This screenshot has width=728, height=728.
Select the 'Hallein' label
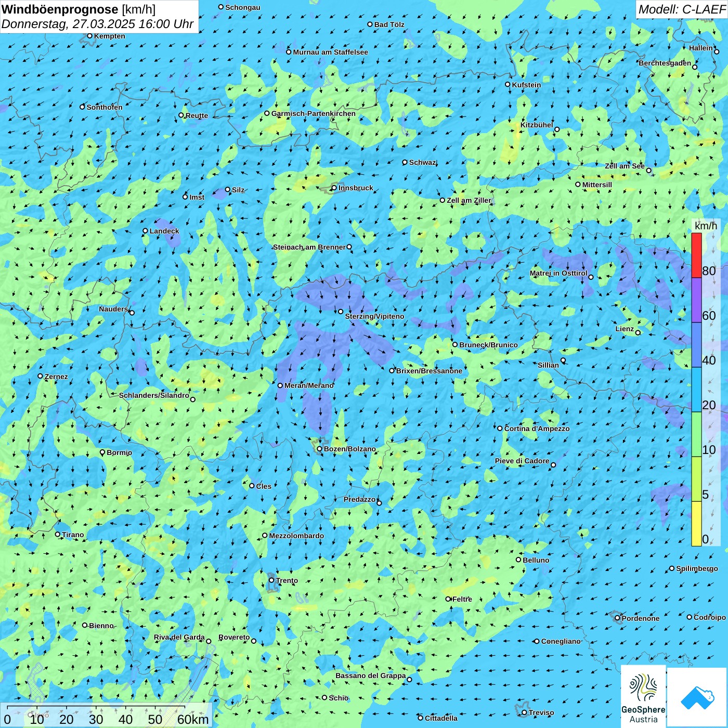pos(701,48)
